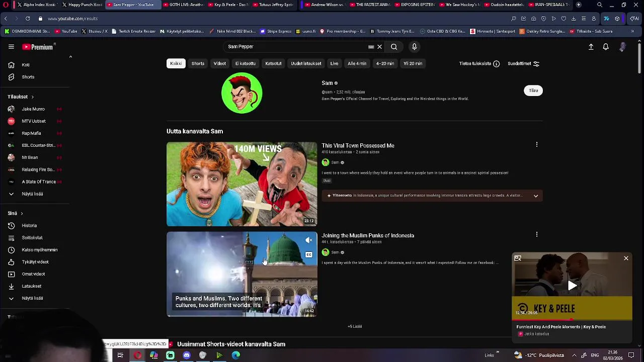Unmute the Muslim Punks video preview
Image resolution: width=644 pixels, height=362 pixels.
click(x=309, y=240)
